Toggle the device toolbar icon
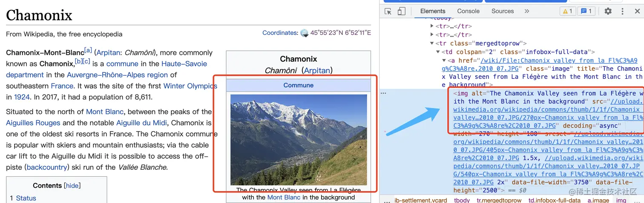Image resolution: width=644 pixels, height=203 pixels. (x=401, y=11)
